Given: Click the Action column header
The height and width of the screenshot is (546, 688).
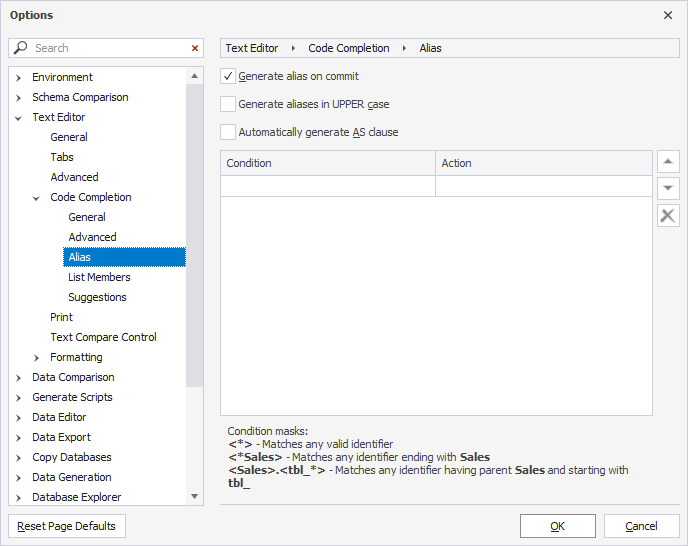Looking at the screenshot, I should coord(544,163).
